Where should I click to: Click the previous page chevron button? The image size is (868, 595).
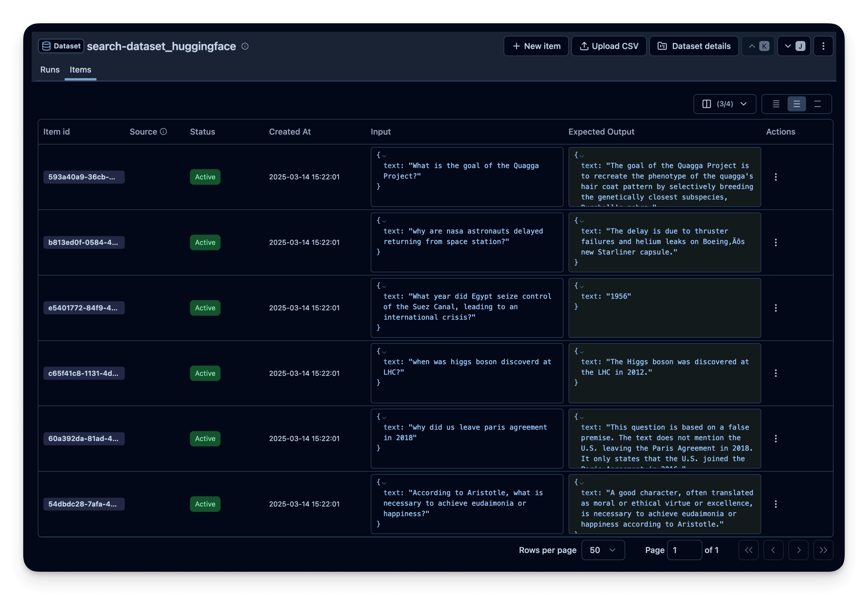pos(774,550)
